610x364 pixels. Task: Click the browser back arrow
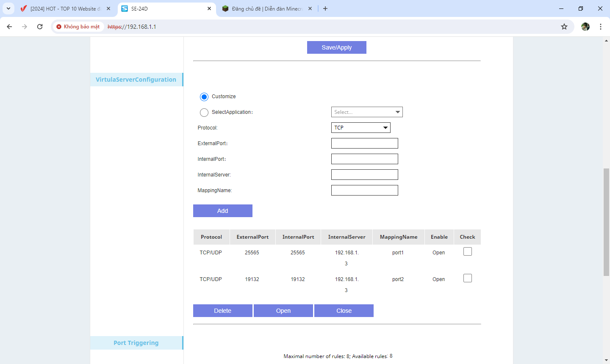click(x=9, y=27)
